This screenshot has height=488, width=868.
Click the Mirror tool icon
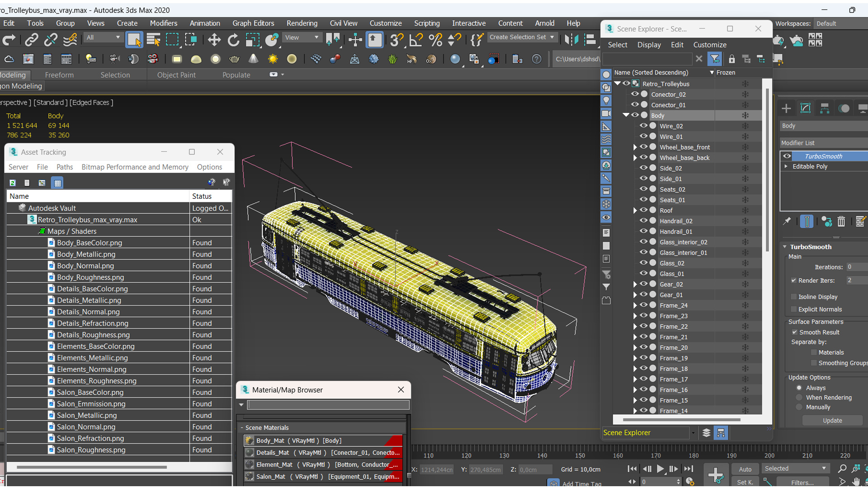[571, 40]
